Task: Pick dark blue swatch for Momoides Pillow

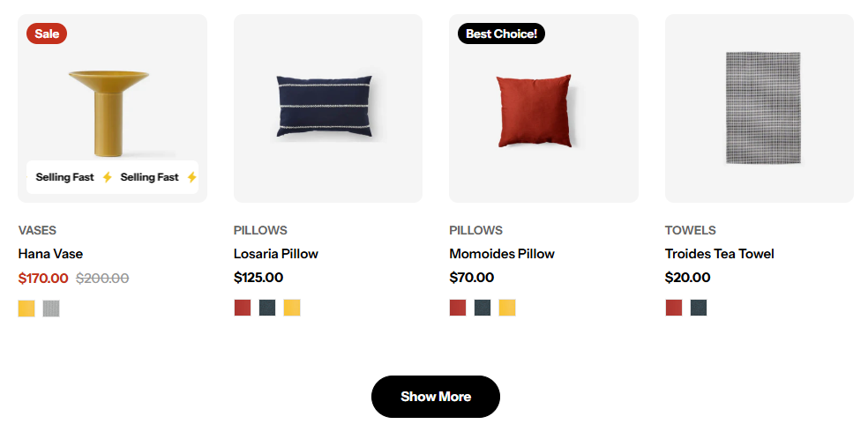Action: click(483, 308)
